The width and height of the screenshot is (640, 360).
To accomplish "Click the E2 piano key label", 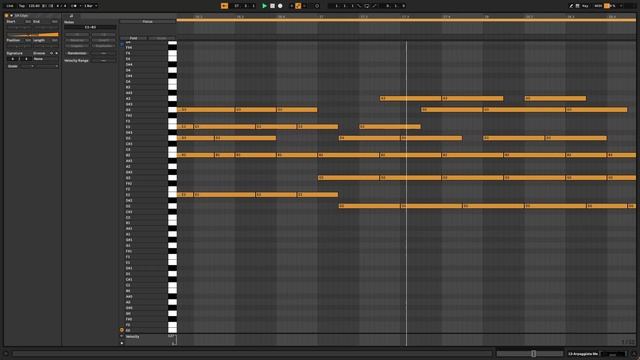I will pyautogui.click(x=128, y=195).
